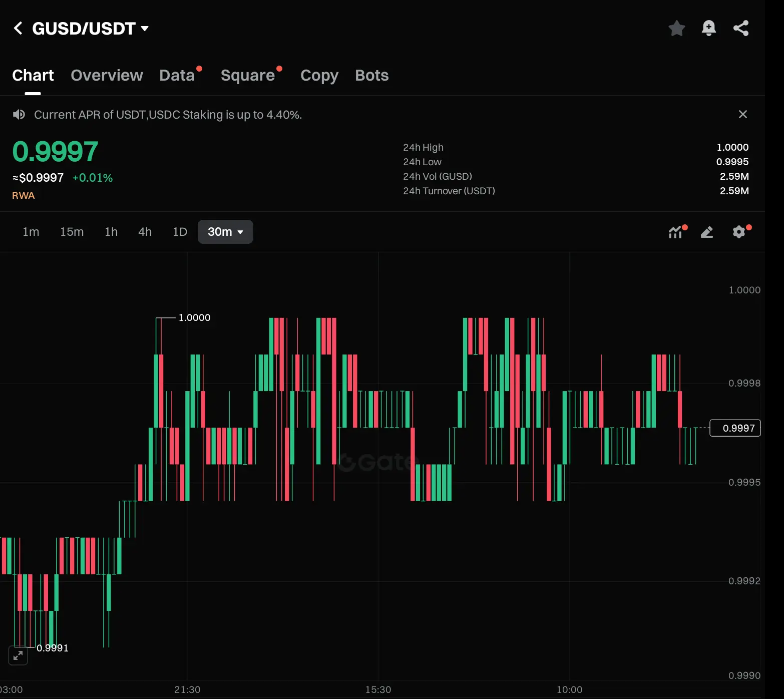Go back using the left arrow
This screenshot has height=699, width=784.
click(18, 28)
